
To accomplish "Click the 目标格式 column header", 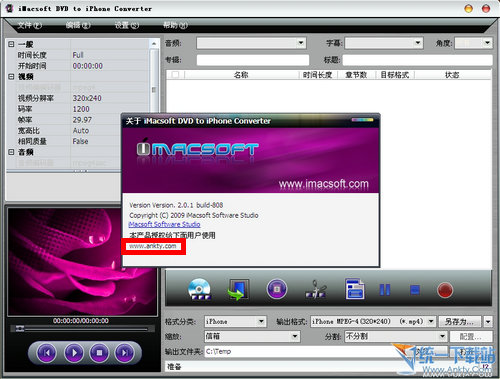I will point(395,75).
